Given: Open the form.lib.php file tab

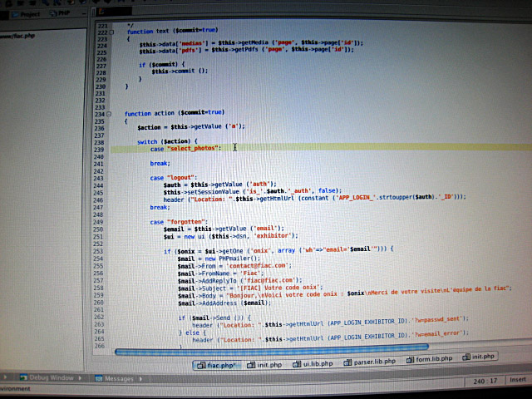Looking at the screenshot, I should (429, 359).
